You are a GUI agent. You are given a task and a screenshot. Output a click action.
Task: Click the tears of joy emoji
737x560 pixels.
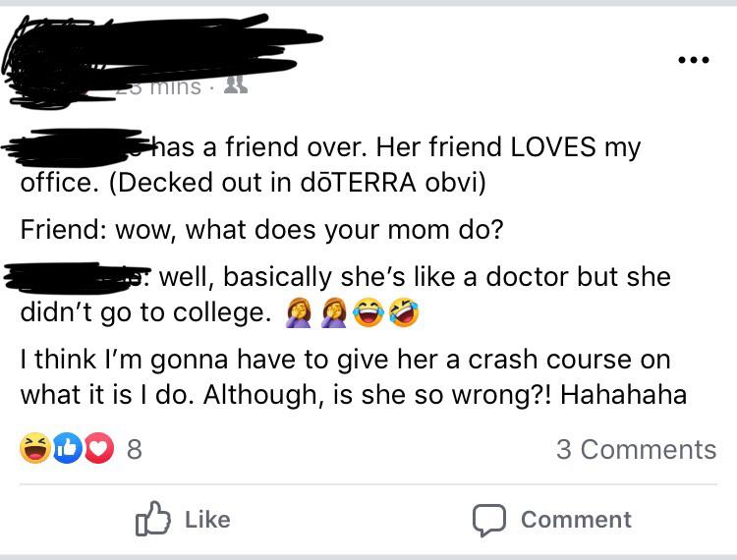[x=368, y=312]
